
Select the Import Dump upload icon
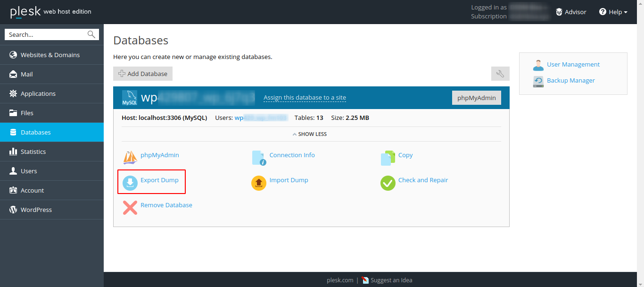(x=258, y=183)
